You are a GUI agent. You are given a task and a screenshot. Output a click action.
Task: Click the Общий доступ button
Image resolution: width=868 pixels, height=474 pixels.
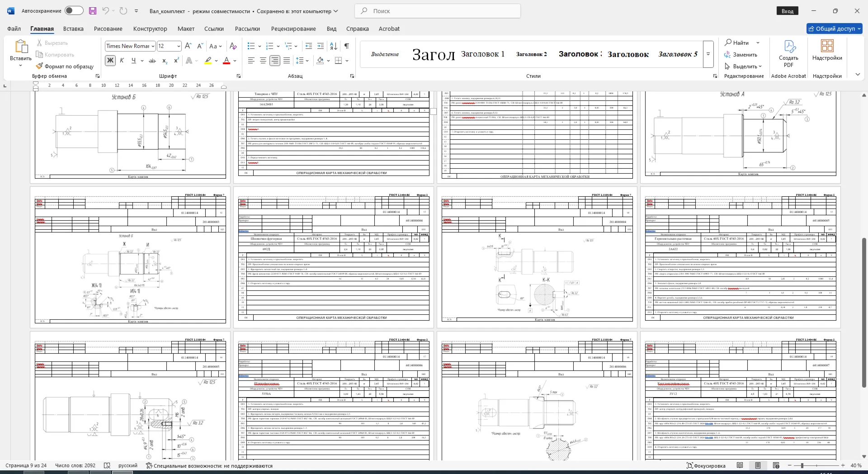835,28
